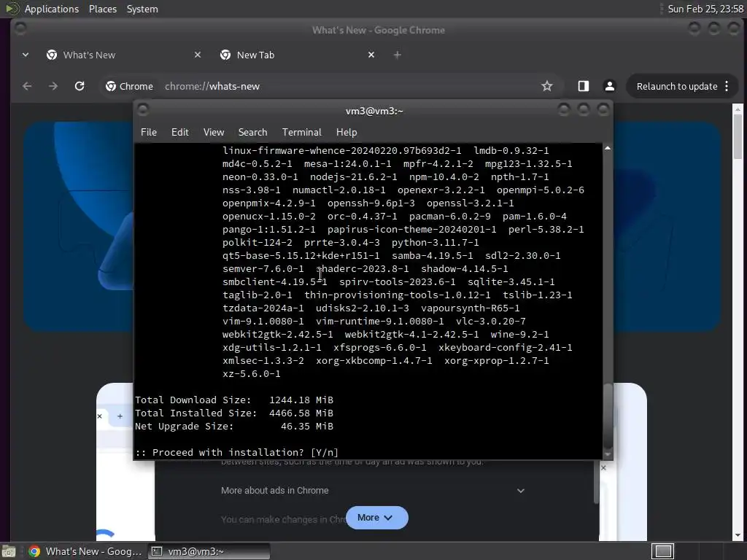
Task: Click the Chrome forward arrow button
Action: point(53,86)
